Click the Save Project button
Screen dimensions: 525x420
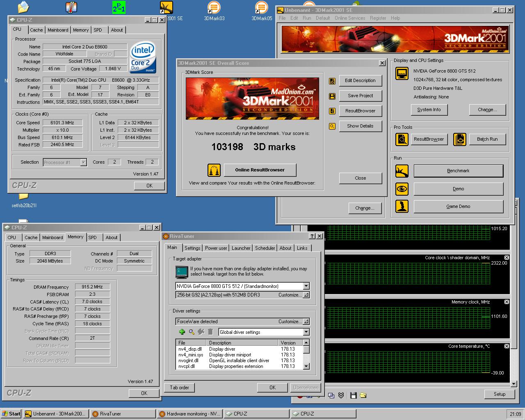[360, 96]
